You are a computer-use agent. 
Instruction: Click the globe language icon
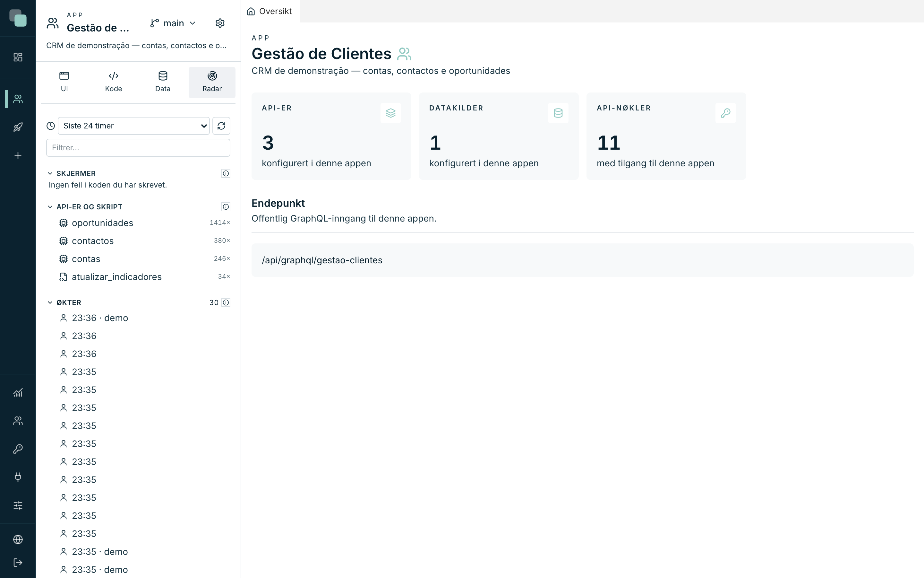click(18, 539)
